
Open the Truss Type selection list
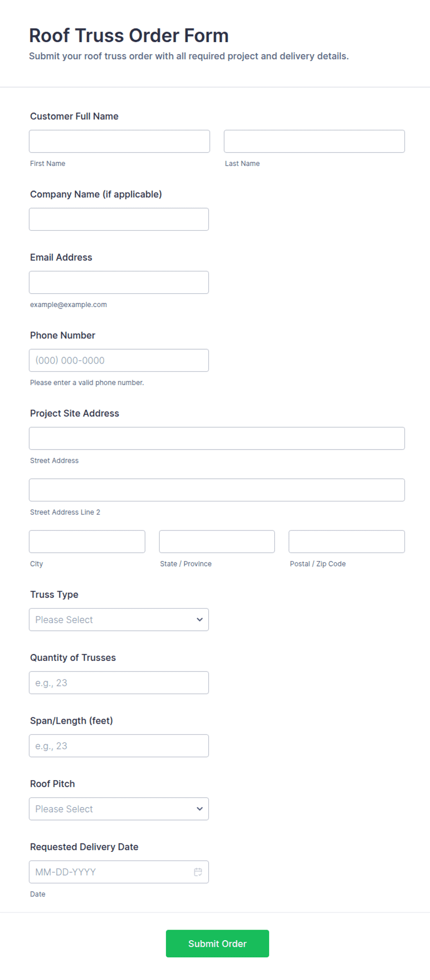click(118, 619)
